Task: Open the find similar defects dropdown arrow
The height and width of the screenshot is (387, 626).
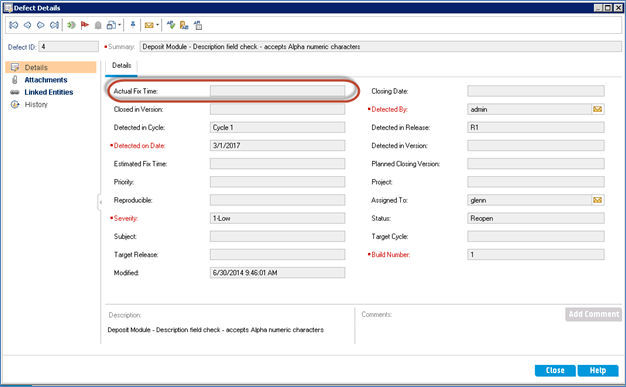Action: coord(119,25)
